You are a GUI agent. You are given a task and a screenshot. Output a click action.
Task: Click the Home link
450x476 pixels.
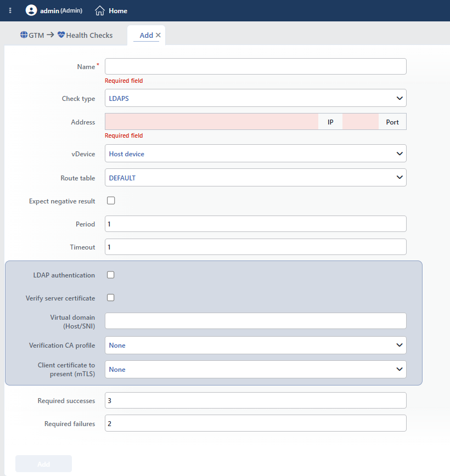pyautogui.click(x=118, y=11)
